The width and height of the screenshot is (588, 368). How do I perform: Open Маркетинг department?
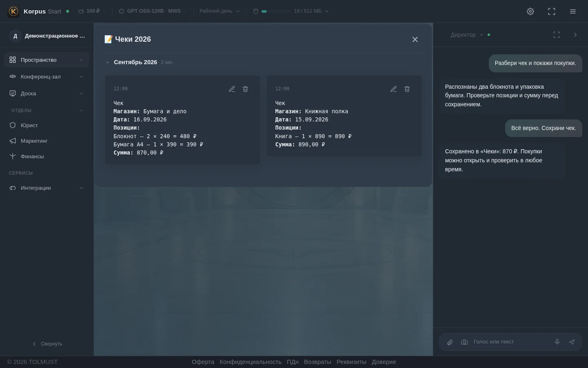[x=47, y=141]
